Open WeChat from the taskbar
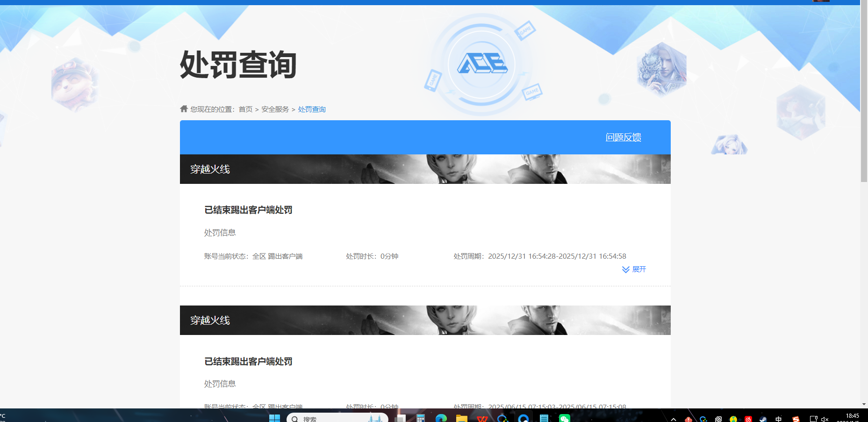Screen dimensions: 868x422 pyautogui.click(x=564, y=418)
